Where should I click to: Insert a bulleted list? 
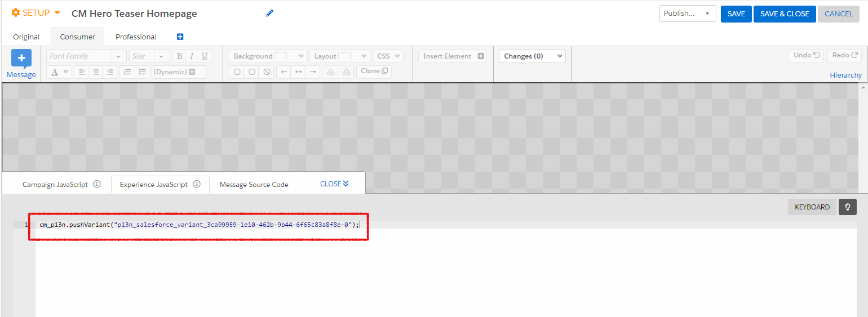[142, 72]
